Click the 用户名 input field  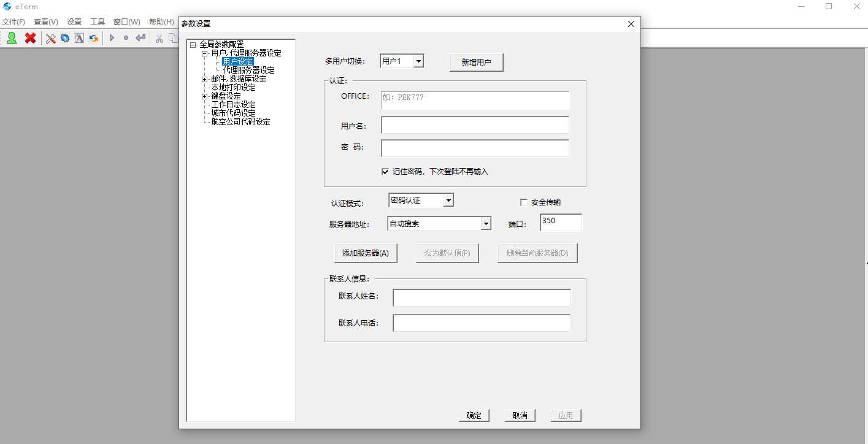tap(475, 125)
